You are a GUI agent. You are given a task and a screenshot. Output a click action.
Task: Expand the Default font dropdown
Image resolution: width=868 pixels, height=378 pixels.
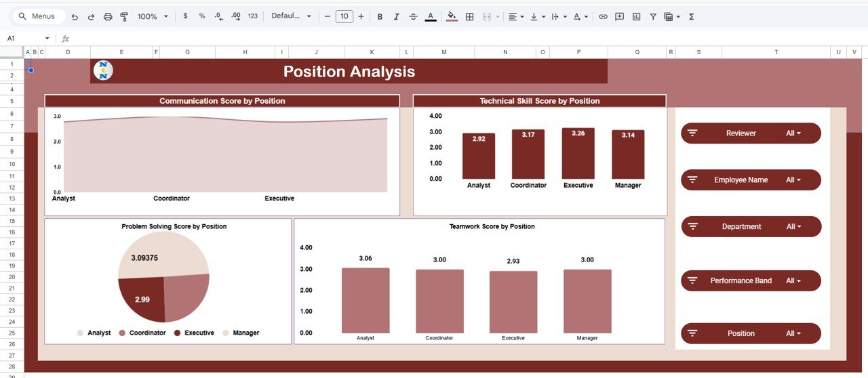click(292, 16)
